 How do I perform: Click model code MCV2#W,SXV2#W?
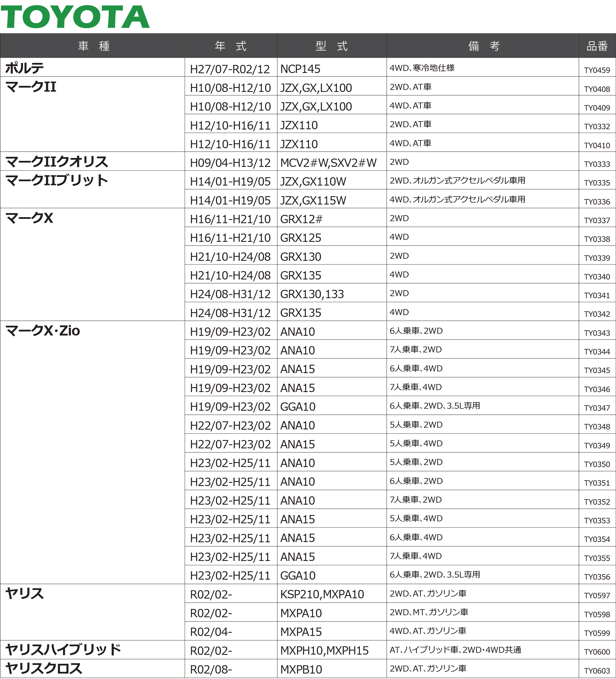click(x=328, y=163)
